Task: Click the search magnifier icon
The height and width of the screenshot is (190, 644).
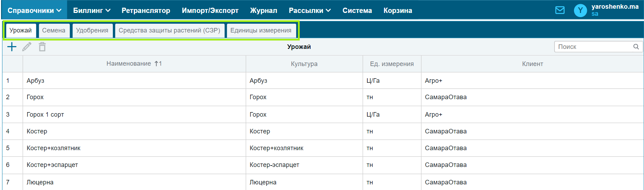Action: [636, 46]
